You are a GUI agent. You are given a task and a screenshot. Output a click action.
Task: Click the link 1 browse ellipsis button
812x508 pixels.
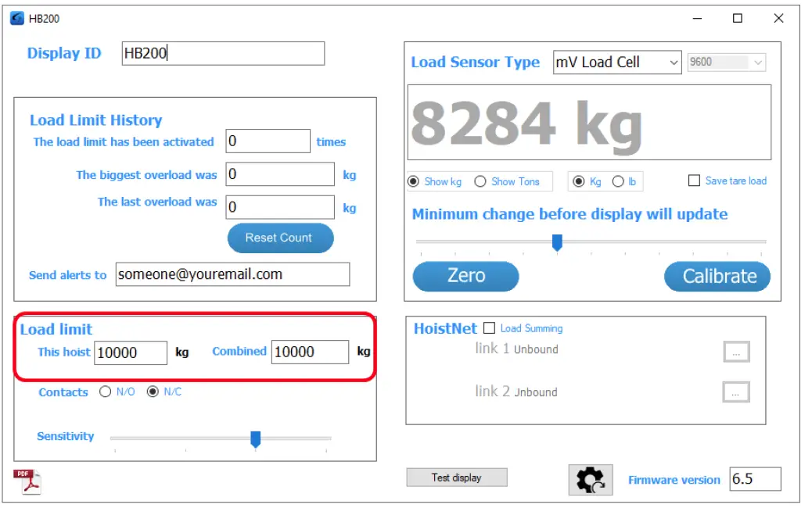(x=735, y=352)
